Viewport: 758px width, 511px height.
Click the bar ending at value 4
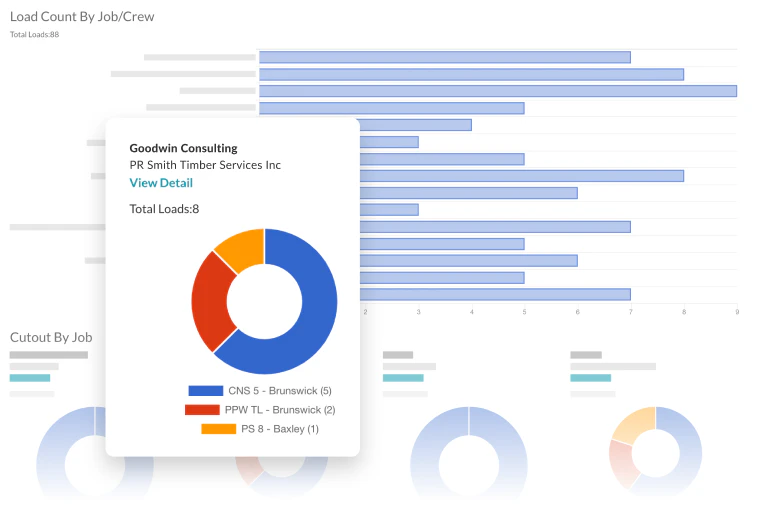coord(416,125)
